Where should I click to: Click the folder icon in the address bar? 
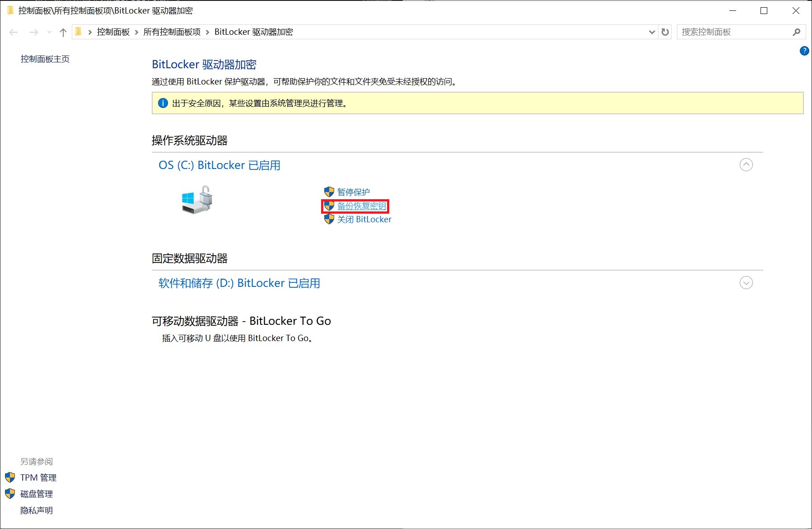tap(78, 32)
